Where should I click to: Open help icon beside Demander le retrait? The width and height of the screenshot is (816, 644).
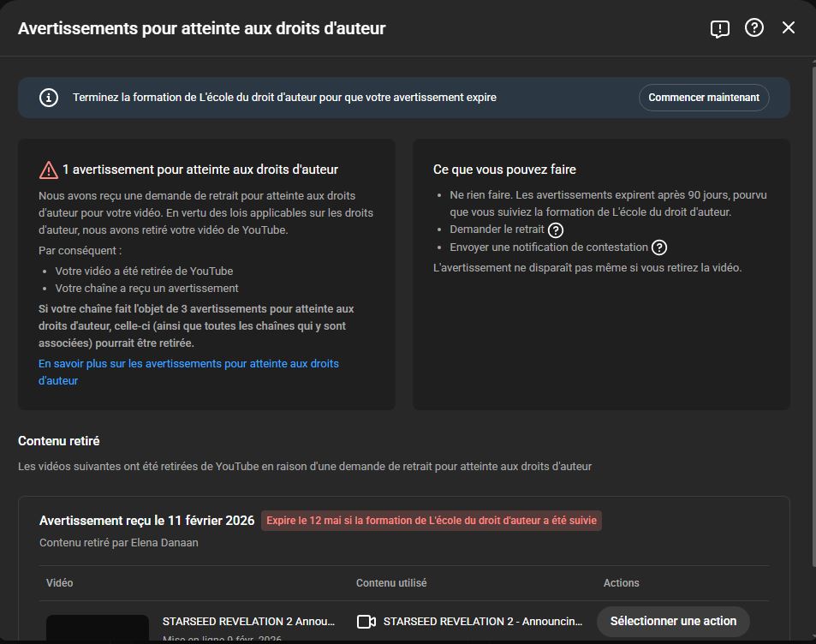[556, 230]
